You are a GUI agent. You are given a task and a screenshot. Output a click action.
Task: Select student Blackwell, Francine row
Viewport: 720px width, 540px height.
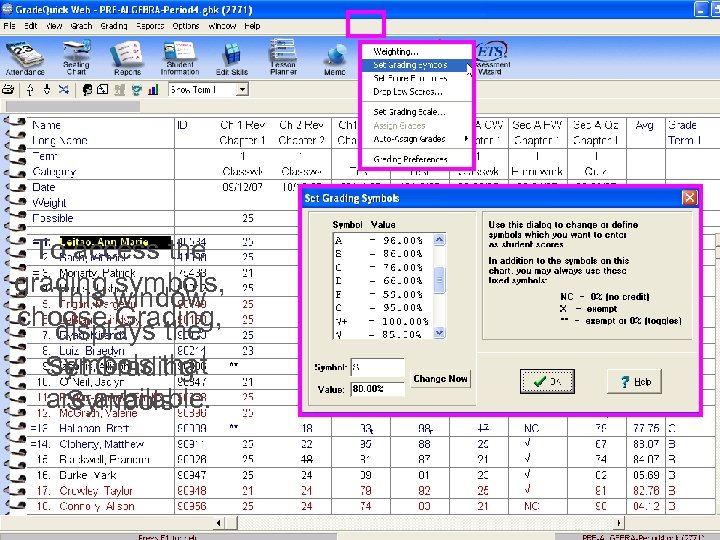(x=104, y=459)
